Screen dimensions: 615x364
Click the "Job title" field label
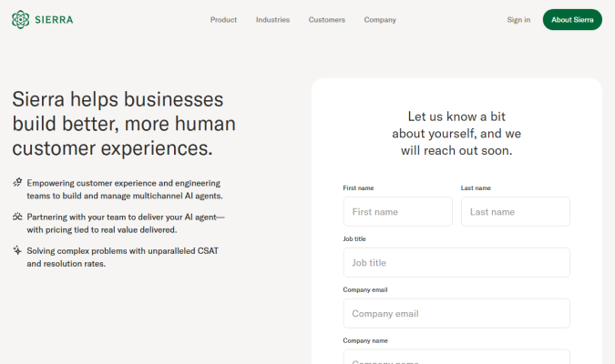point(354,239)
